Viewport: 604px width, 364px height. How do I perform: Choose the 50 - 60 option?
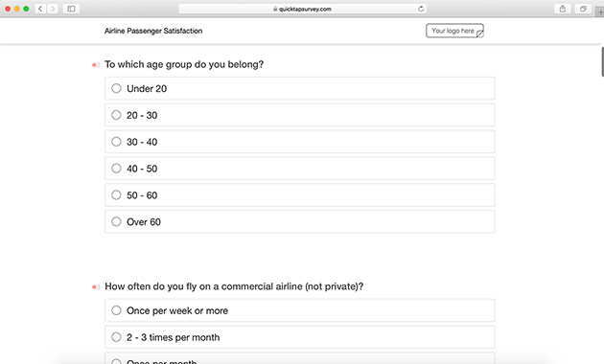300,195
